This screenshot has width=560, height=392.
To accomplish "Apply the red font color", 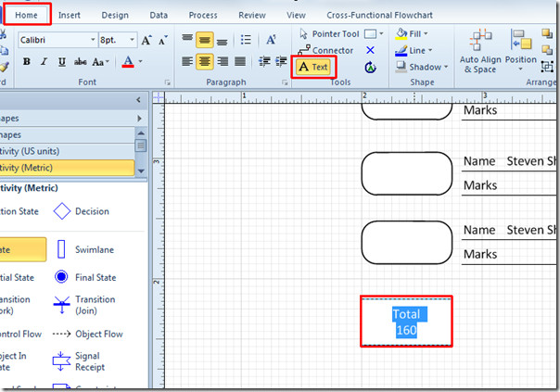I will [128, 62].
